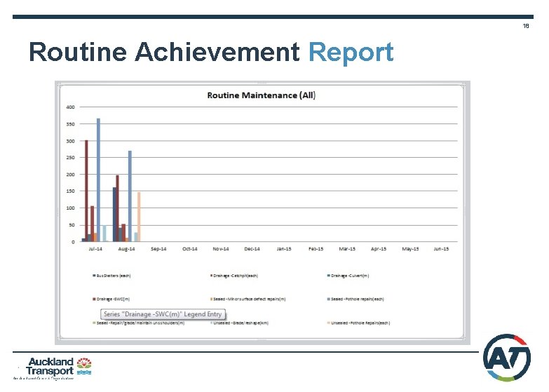Click the Aug-14 dark red bar near 200
Screen dimensions: 549x392
click(118, 208)
